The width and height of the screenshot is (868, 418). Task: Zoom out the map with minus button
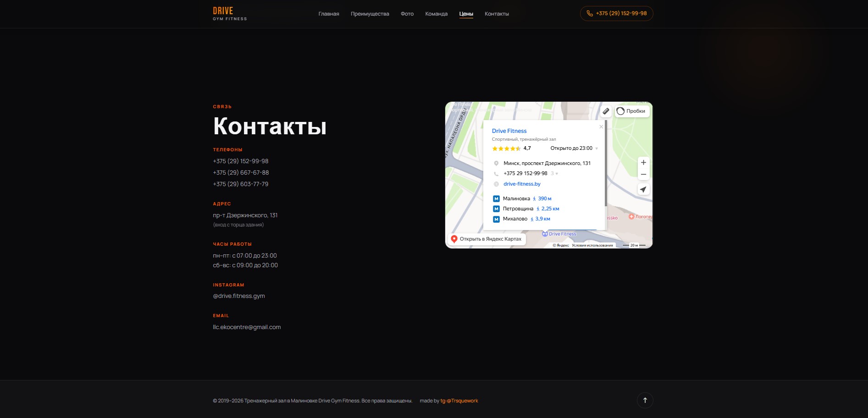643,175
